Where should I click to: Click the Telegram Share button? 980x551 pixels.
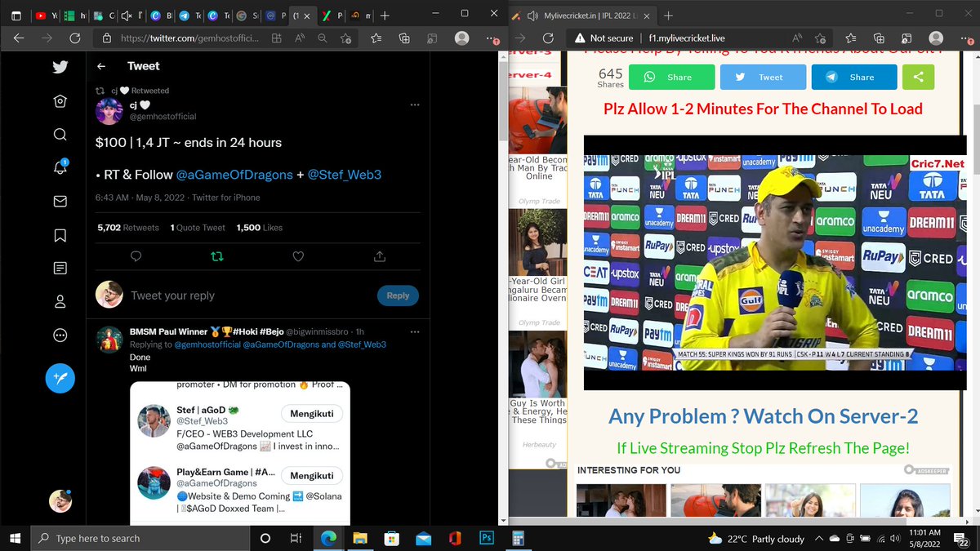click(853, 77)
